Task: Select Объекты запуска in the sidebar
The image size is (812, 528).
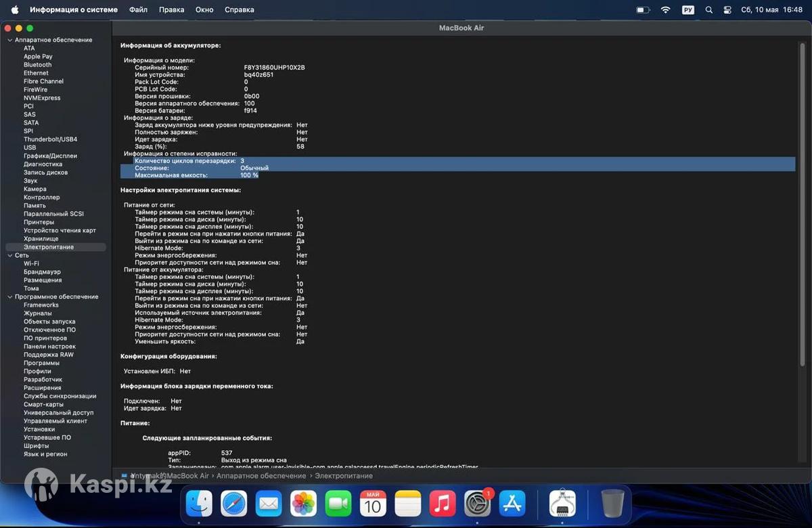Action: pyautogui.click(x=49, y=322)
